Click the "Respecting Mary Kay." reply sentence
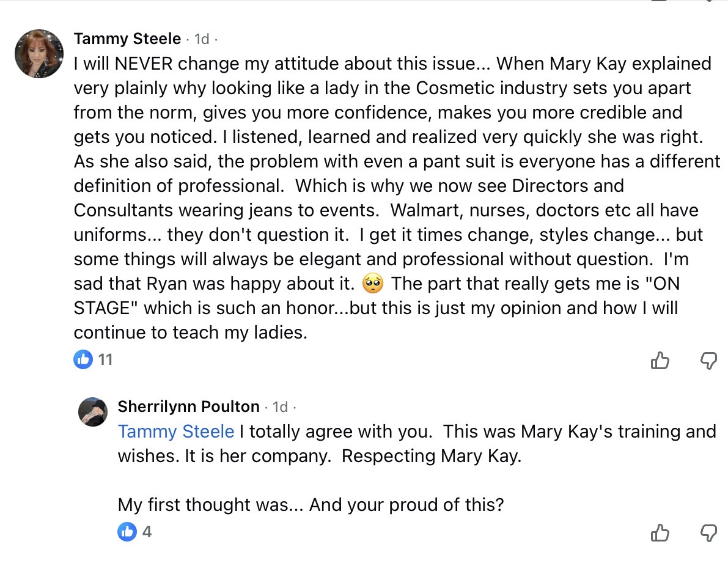Image resolution: width=728 pixels, height=569 pixels. 432,457
